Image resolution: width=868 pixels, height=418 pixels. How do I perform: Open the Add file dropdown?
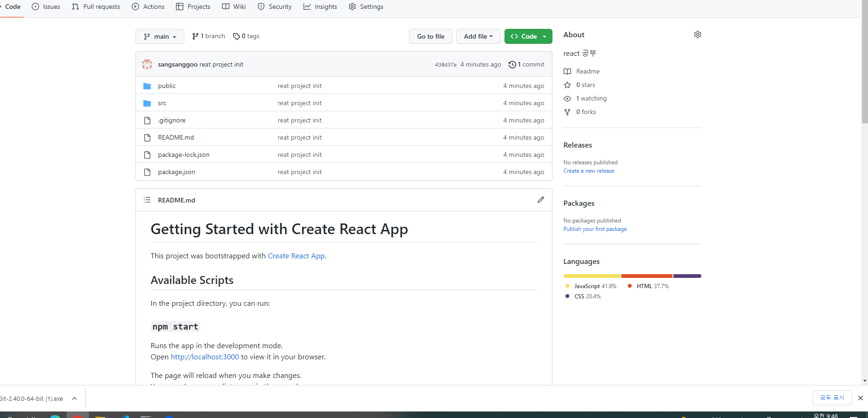(x=478, y=36)
